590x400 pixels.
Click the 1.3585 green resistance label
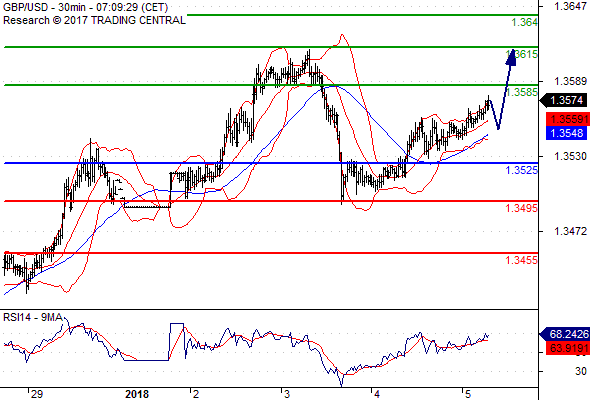coord(522,92)
